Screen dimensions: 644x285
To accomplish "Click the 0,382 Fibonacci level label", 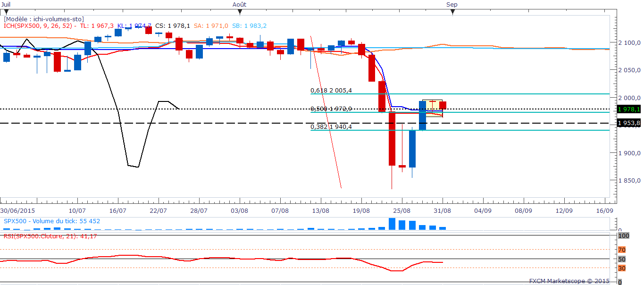I will [x=330, y=126].
